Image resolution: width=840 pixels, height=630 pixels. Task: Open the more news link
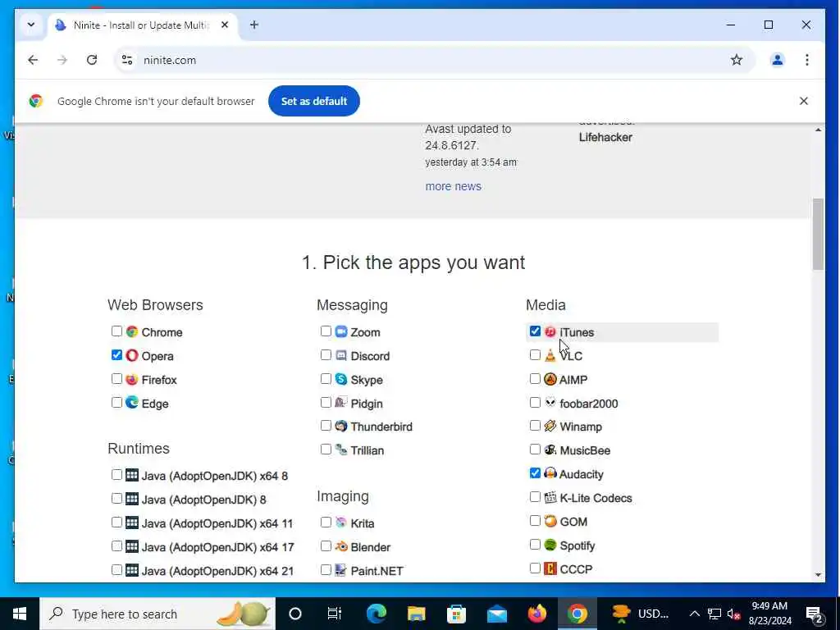point(453,186)
